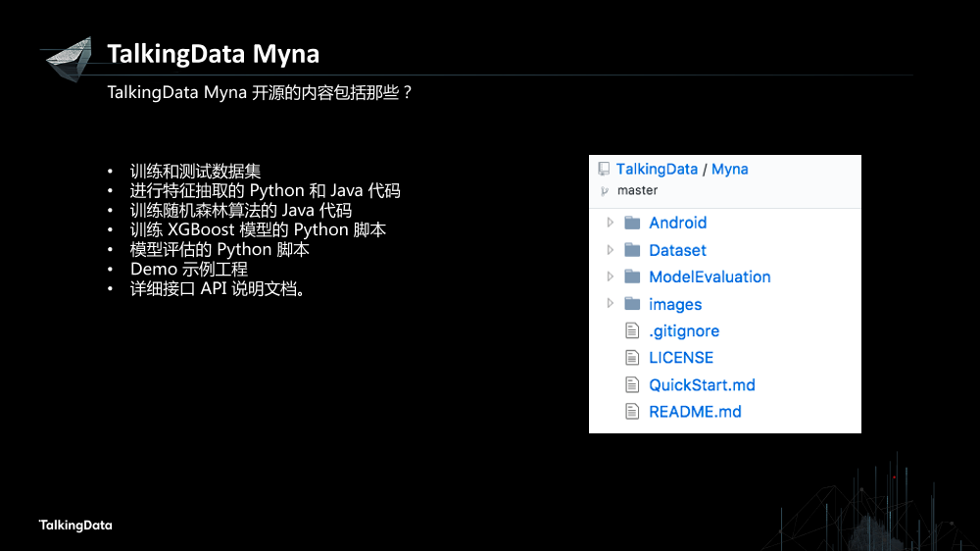
Task: Expand the ModelEvaluation folder arrow
Action: [x=610, y=276]
